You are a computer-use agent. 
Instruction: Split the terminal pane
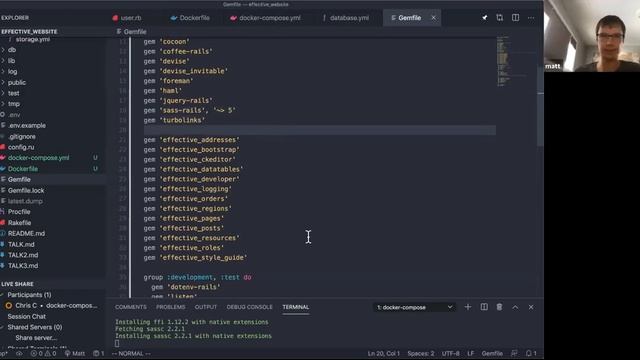pyautogui.click(x=484, y=307)
